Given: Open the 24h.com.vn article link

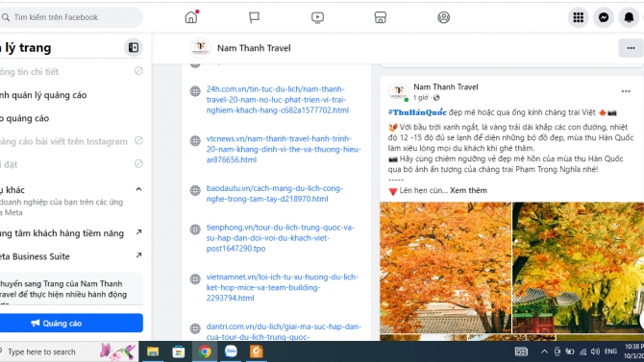Looking at the screenshot, I should [x=278, y=100].
